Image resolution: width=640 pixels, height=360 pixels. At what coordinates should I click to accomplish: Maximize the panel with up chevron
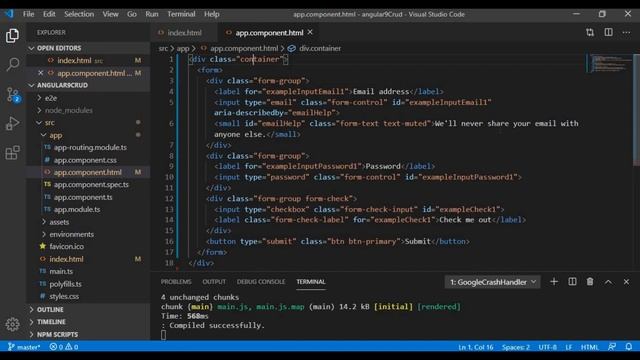pyautogui.click(x=608, y=282)
